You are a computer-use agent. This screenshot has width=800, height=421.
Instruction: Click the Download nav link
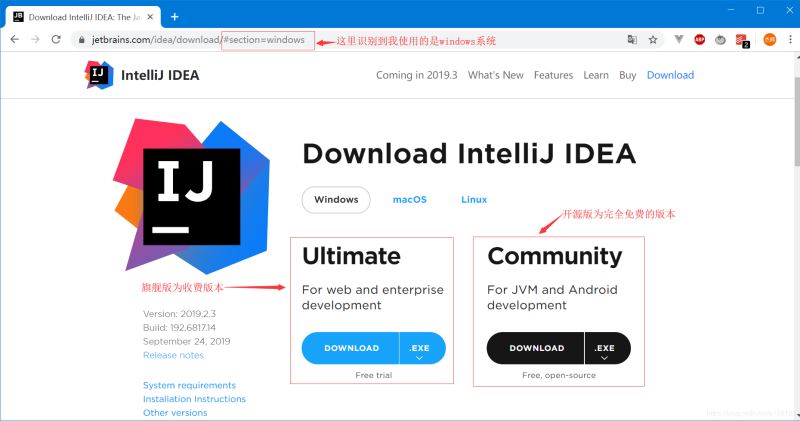[x=670, y=75]
